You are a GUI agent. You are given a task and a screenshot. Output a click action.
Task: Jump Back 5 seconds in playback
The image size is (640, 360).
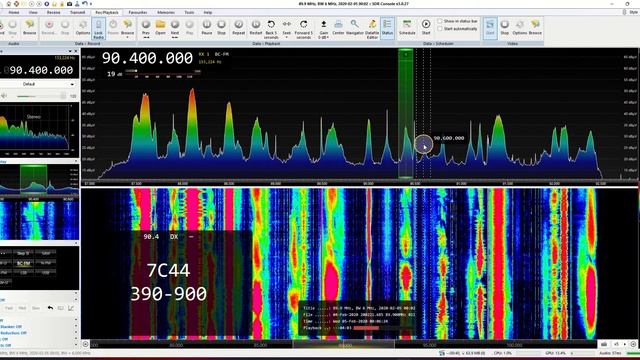[271, 29]
